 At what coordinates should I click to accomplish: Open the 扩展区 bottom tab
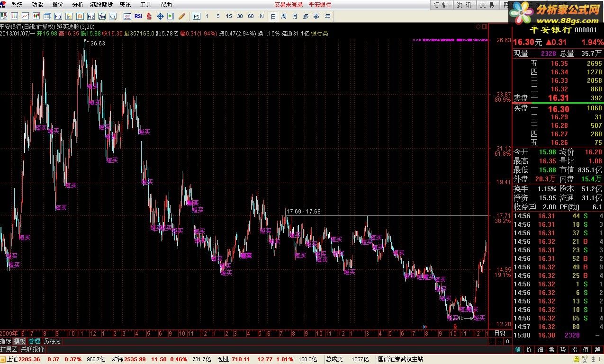(9, 349)
